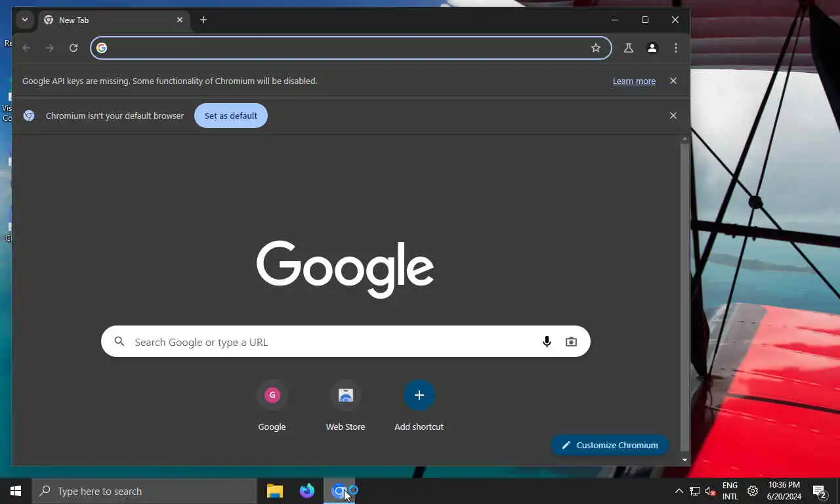Screen dimensions: 840x504
Task: Open the Web Store shortcut
Action: click(x=346, y=406)
